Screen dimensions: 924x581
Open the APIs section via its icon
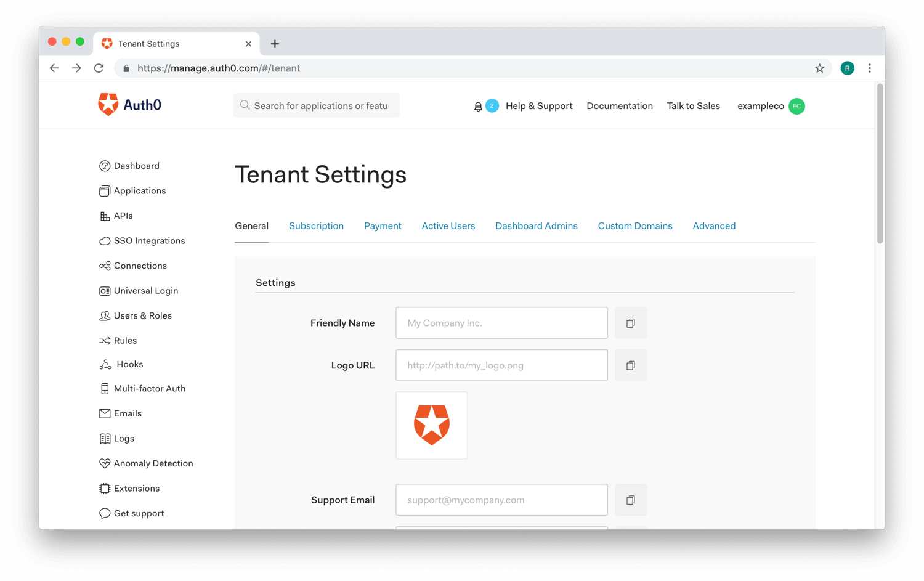coord(105,216)
